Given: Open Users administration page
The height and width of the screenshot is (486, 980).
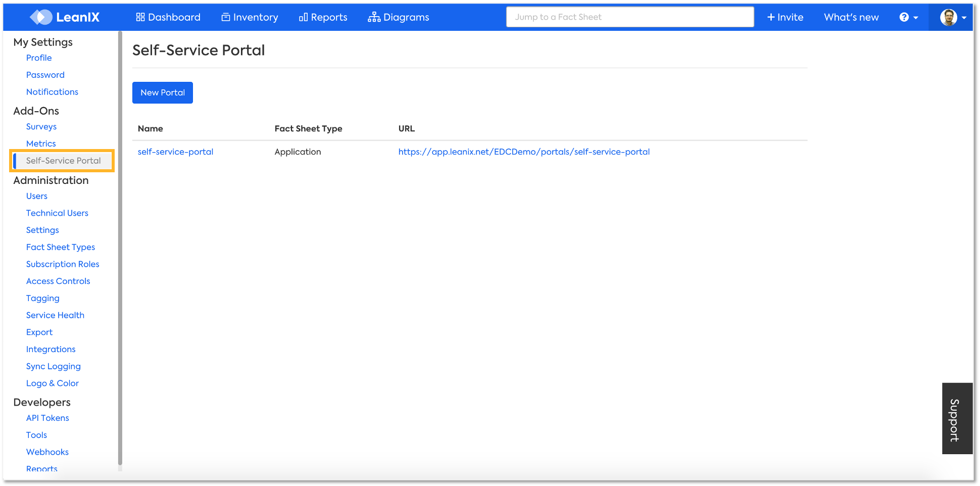Looking at the screenshot, I should click(37, 196).
